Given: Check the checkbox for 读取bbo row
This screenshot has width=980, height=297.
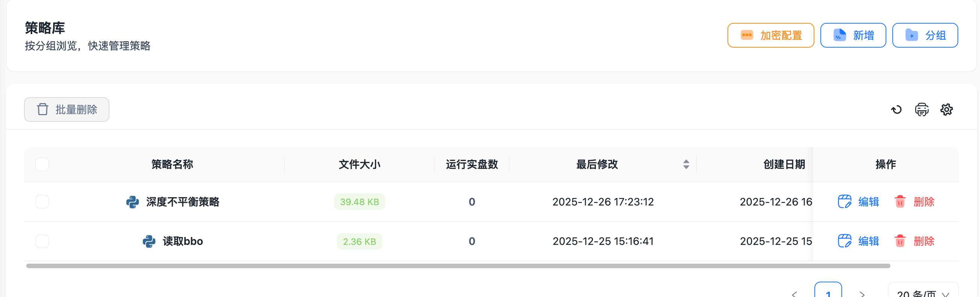Looking at the screenshot, I should click(x=42, y=241).
